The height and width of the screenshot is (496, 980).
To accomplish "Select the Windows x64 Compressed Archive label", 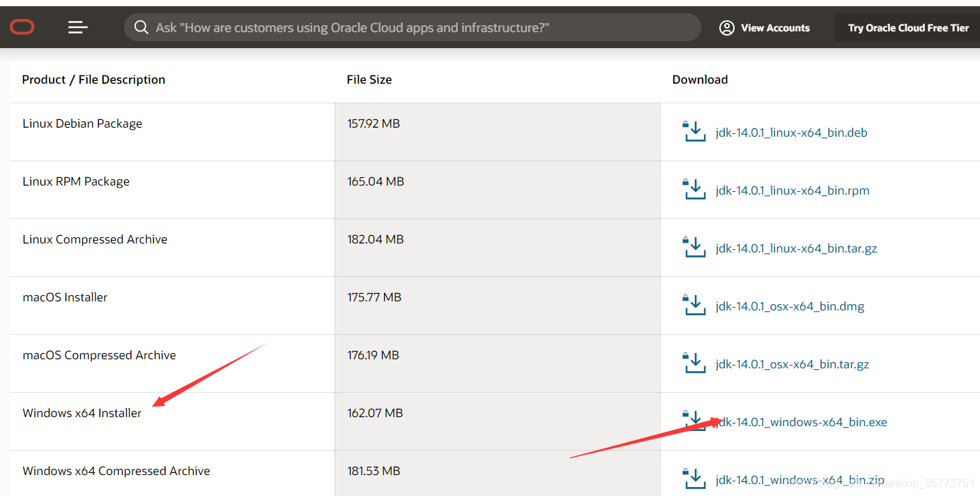I will coord(116,471).
